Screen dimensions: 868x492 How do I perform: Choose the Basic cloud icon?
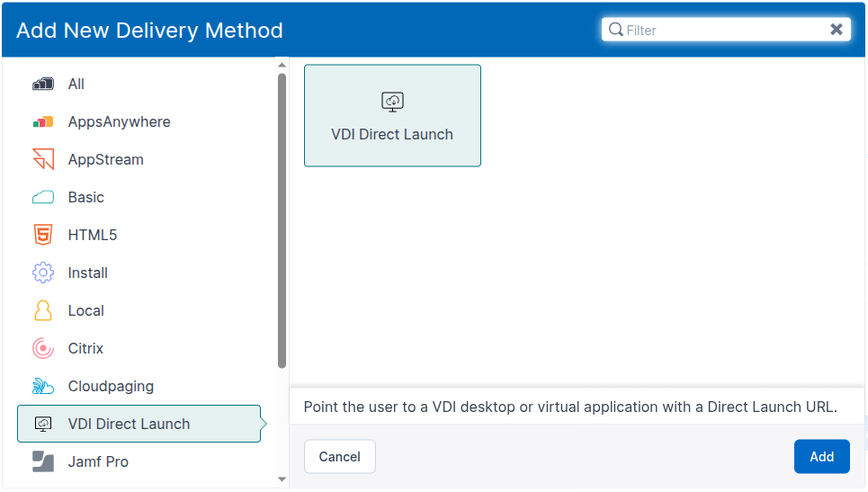point(42,197)
